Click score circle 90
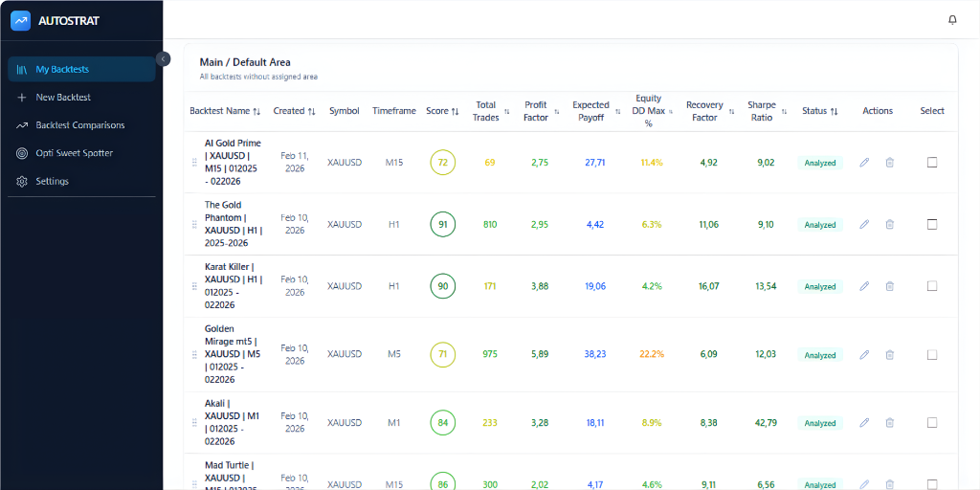This screenshot has height=490, width=980. coord(443,286)
